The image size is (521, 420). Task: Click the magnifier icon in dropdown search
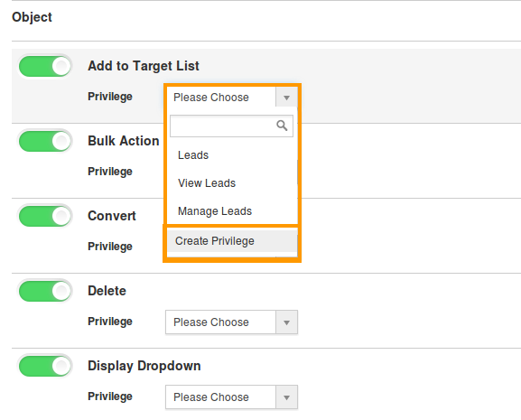[x=282, y=126]
